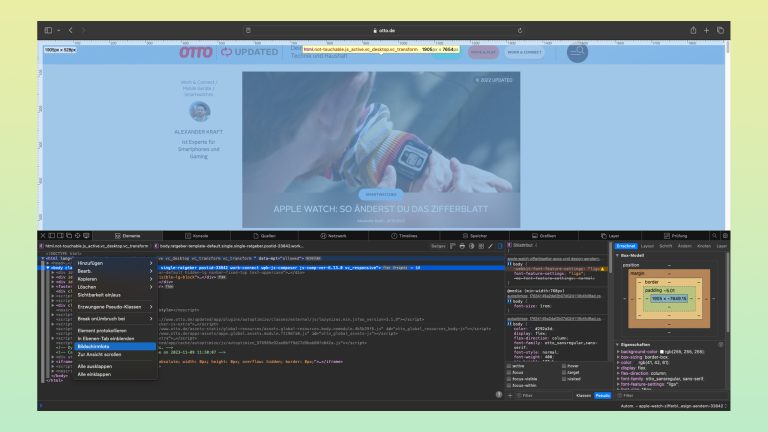Switch to the Netzwerk tab

pos(336,234)
